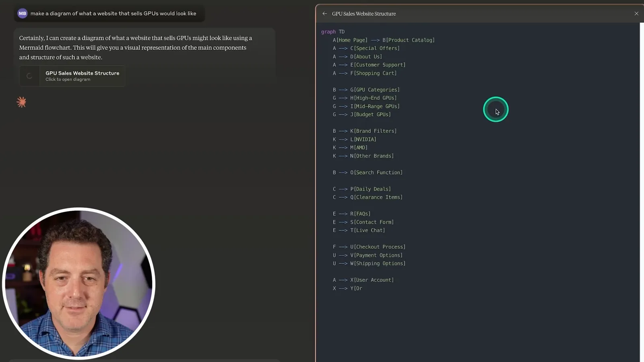Click the 'H[High-End GPUs]' code line
The image size is (644, 362).
point(365,98)
